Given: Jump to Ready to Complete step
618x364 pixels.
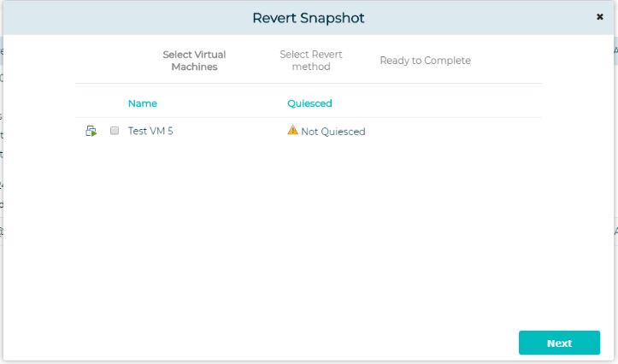Looking at the screenshot, I should pos(425,61).
